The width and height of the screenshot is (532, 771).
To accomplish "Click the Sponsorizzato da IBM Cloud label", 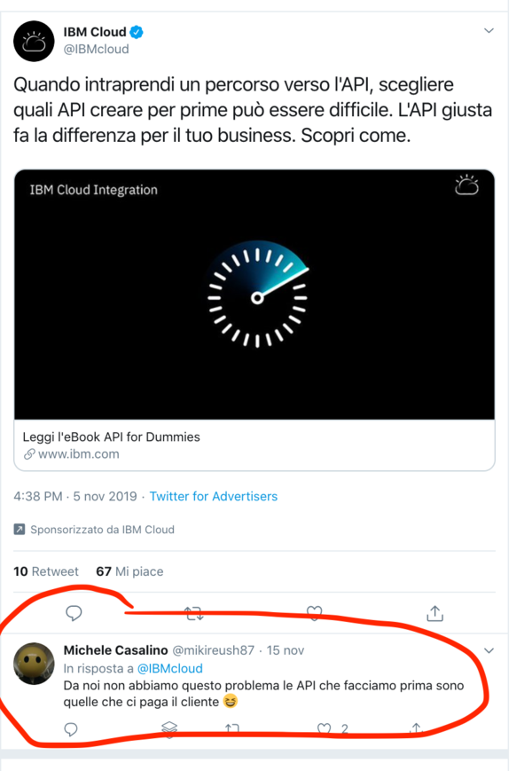I will [94, 530].
